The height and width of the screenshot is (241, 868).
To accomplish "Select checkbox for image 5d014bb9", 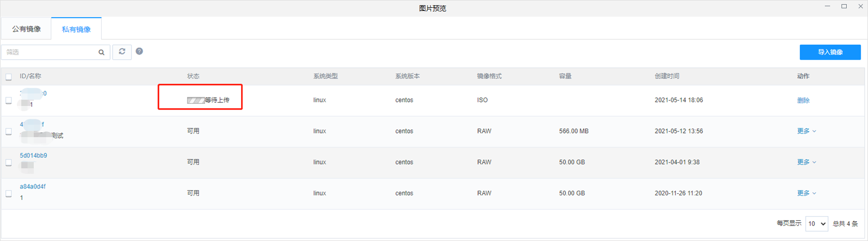I will point(8,163).
